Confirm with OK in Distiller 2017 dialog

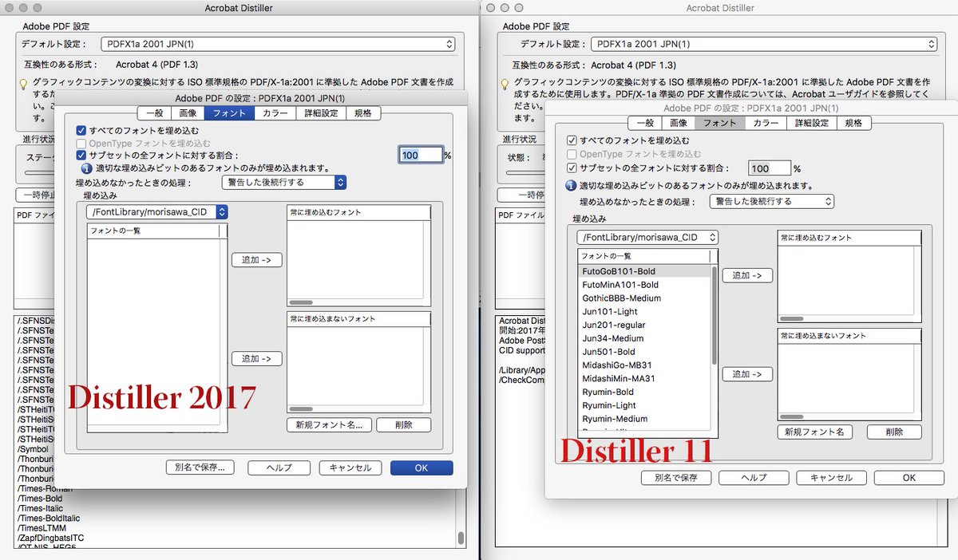(x=422, y=467)
